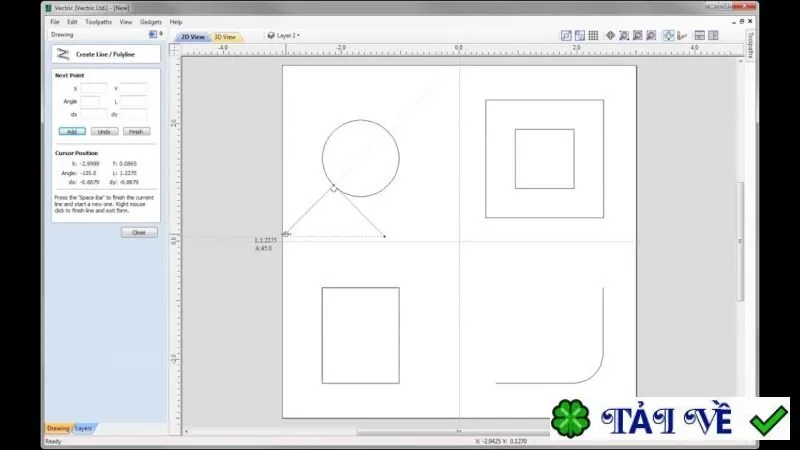
Task: Click the zoom to selected objects icon
Action: coord(652,35)
